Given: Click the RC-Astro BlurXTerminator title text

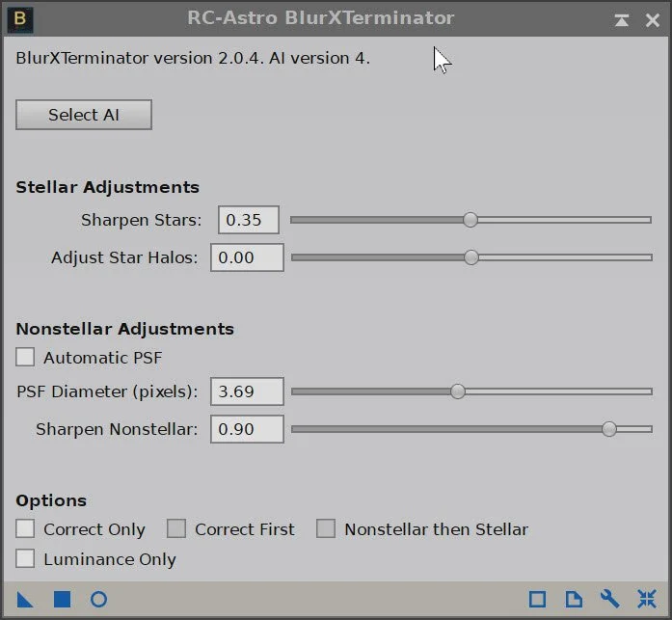Looking at the screenshot, I should pyautogui.click(x=320, y=18).
